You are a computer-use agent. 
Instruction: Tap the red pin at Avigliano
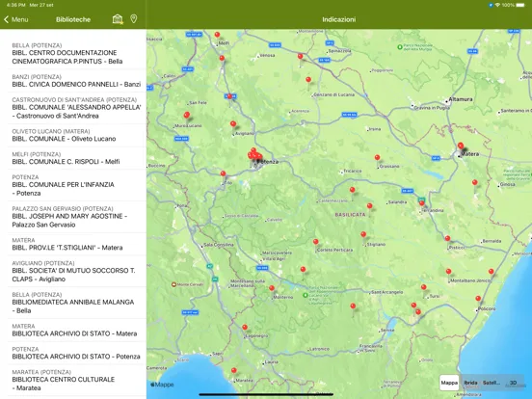[233, 124]
